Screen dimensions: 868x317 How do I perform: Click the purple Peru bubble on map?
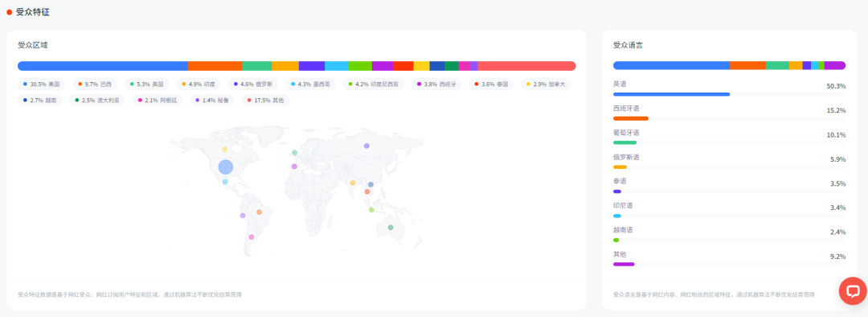tap(243, 216)
